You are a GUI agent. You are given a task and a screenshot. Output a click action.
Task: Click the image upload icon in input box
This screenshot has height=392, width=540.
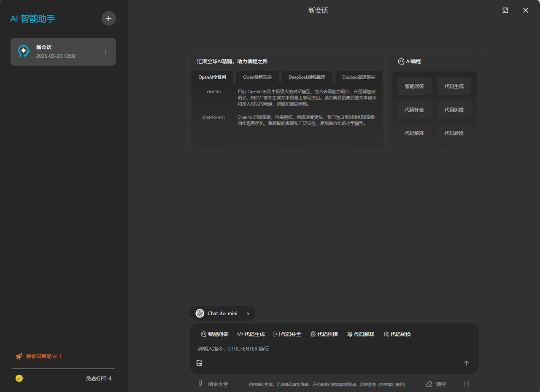click(200, 363)
